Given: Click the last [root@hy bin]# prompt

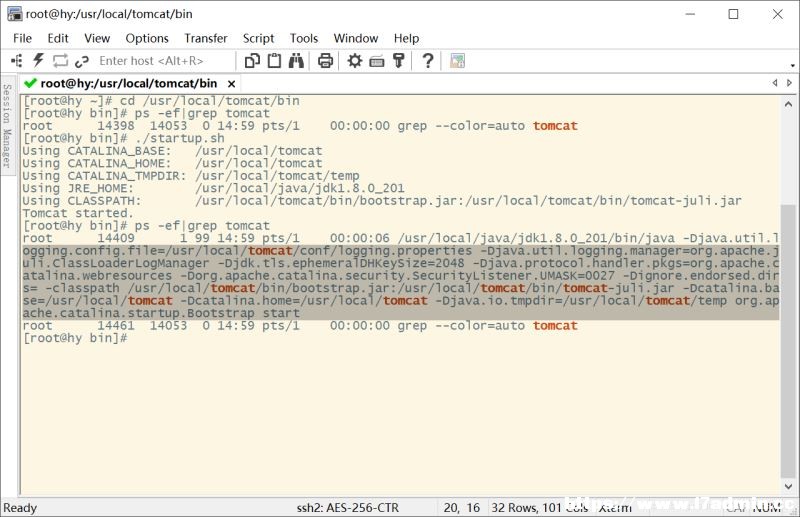Looking at the screenshot, I should pyautogui.click(x=75, y=338).
